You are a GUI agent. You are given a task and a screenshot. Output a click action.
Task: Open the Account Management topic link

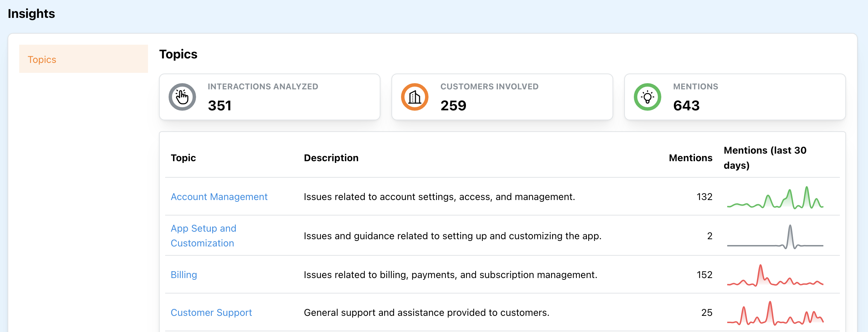click(x=219, y=197)
